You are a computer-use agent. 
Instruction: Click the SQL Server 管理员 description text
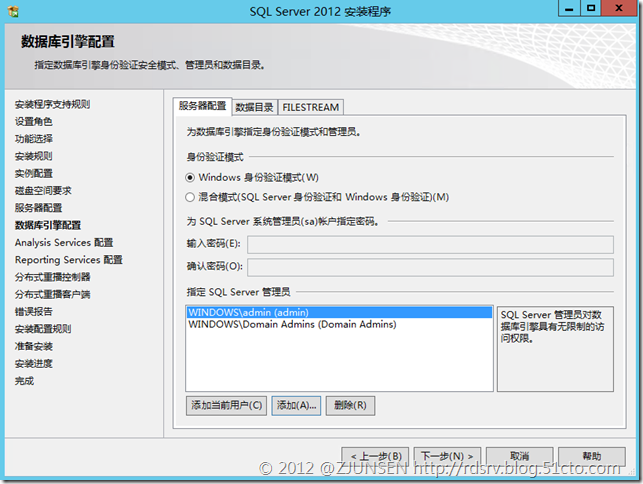click(552, 326)
